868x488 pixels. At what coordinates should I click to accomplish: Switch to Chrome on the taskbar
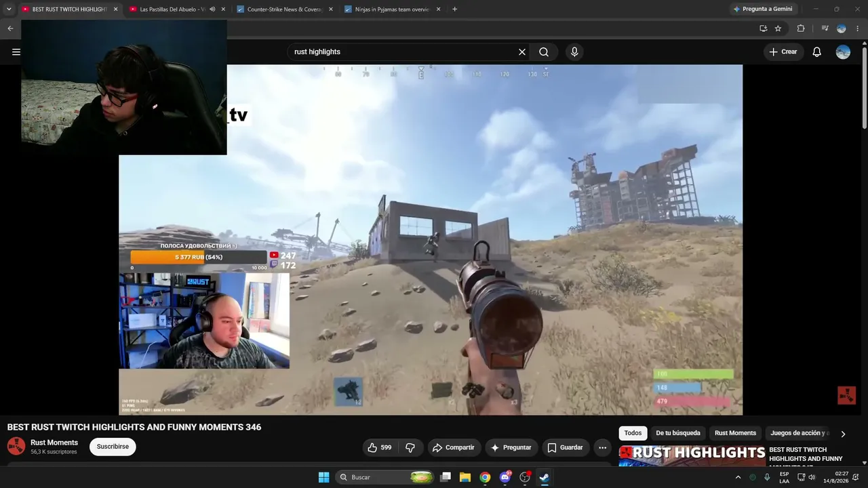click(485, 477)
